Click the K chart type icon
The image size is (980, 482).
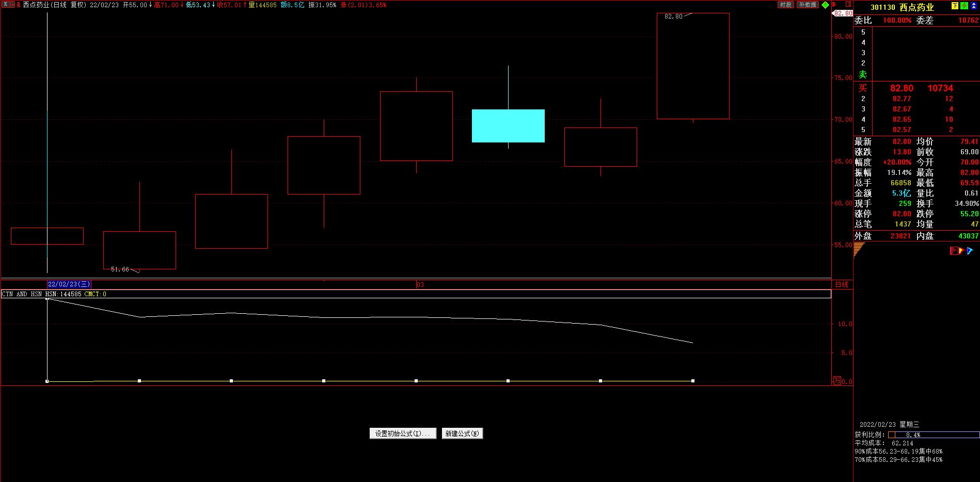tap(6, 5)
